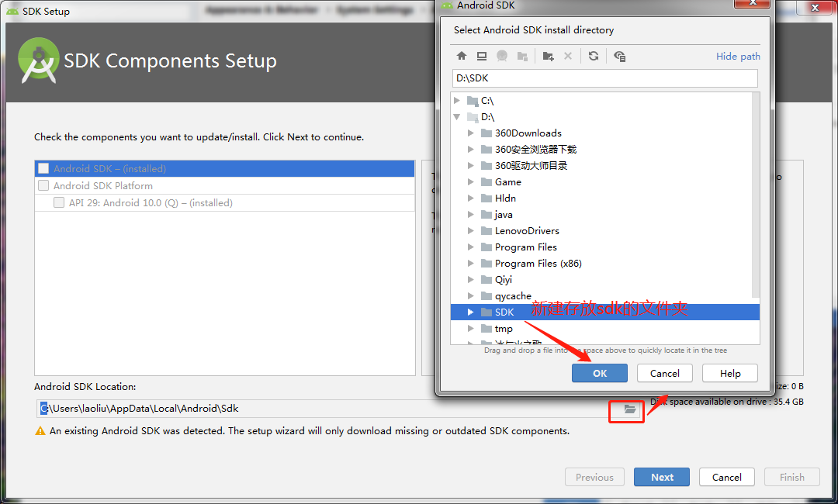
Task: Click the project directory icon
Action: click(502, 56)
